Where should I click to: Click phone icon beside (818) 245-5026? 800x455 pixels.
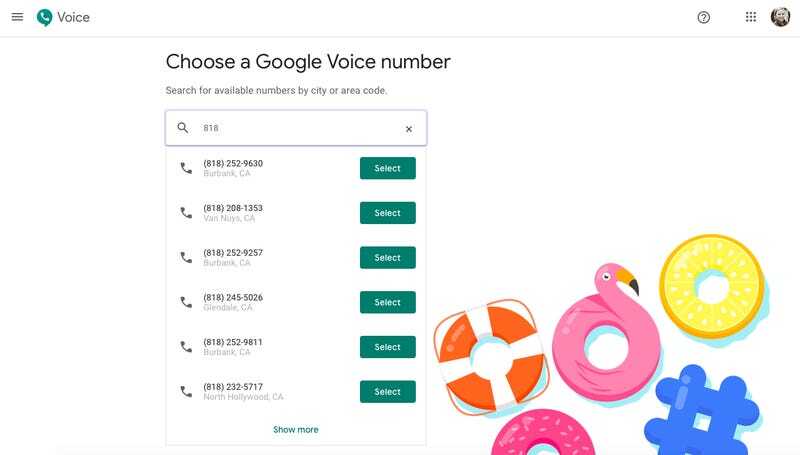pyautogui.click(x=186, y=302)
